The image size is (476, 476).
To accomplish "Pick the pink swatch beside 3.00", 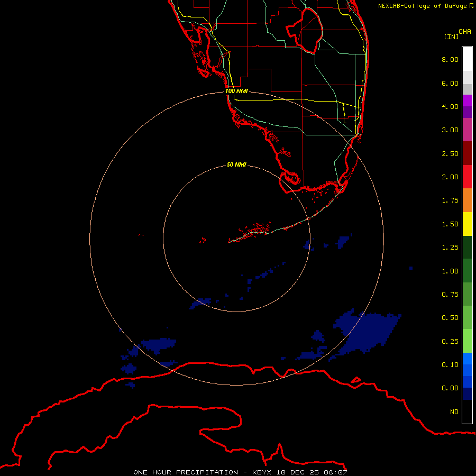I will click(467, 130).
